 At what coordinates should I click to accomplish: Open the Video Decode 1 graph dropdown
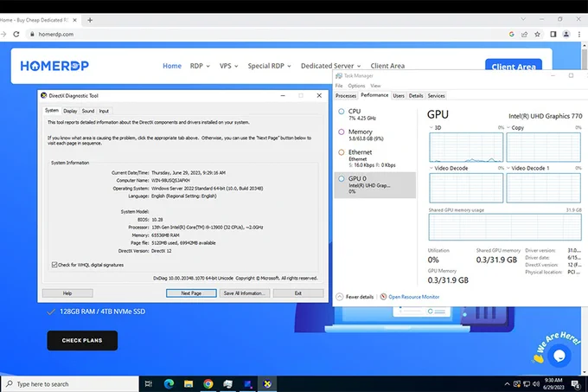508,168
